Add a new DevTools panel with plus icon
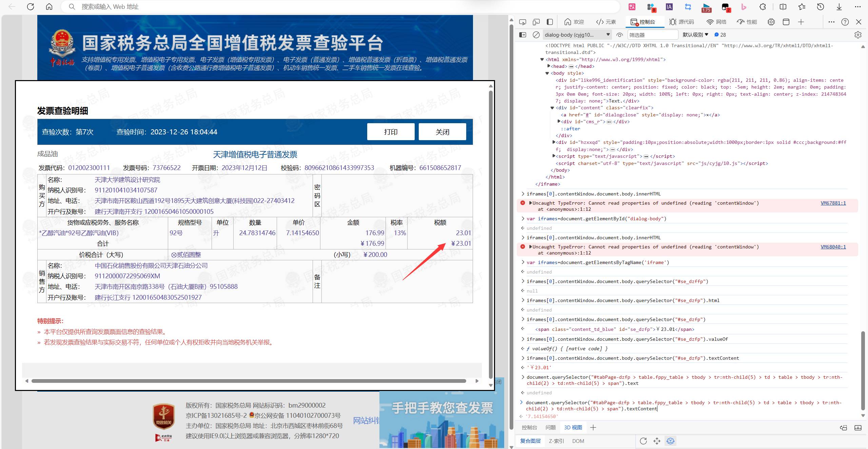Image resolution: width=868 pixels, height=449 pixels. 801,22
